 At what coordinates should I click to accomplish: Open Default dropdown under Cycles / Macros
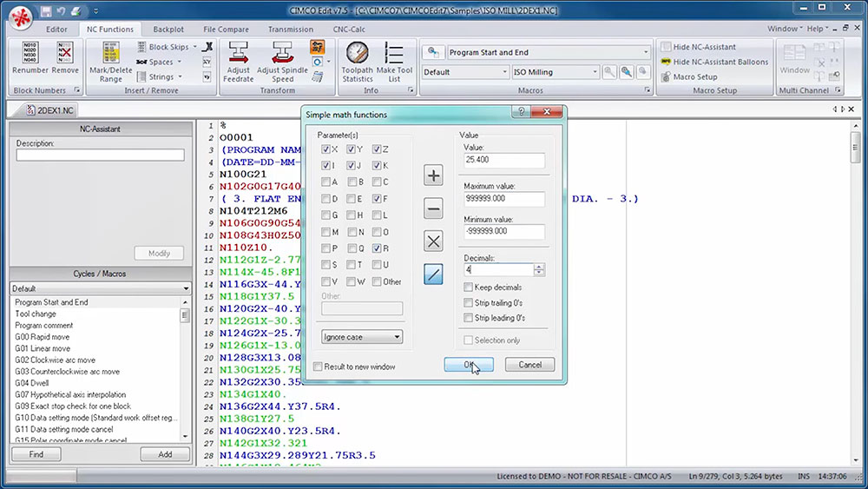(100, 288)
